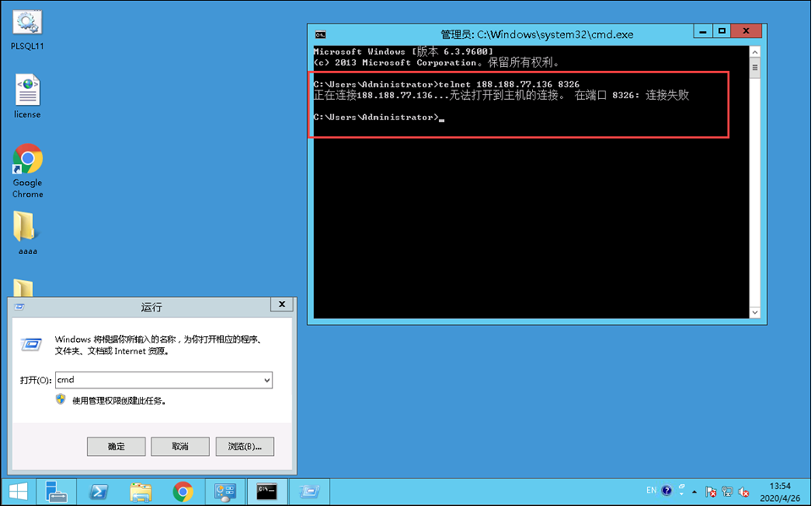The height and width of the screenshot is (506, 812).
Task: Select the license file on the desktop
Action: tap(27, 91)
